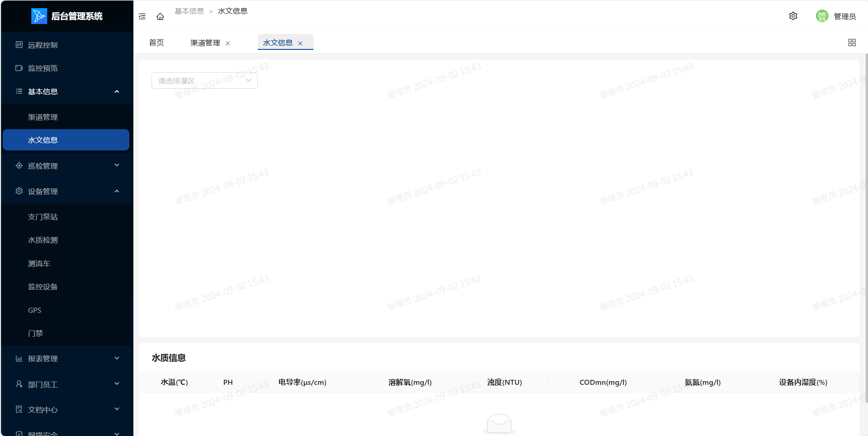The height and width of the screenshot is (436, 868).
Task: Open 渠道管理 in sidebar
Action: (66, 117)
